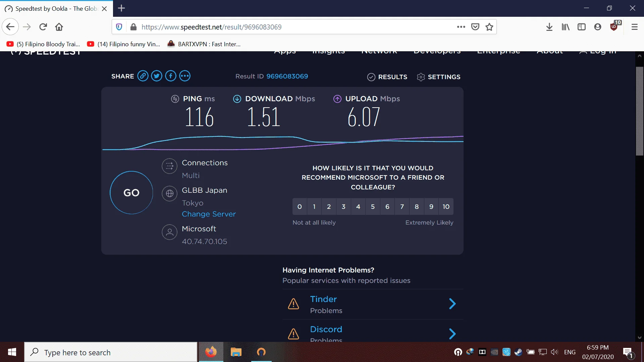Image resolution: width=644 pixels, height=362 pixels.
Task: Copy result link via share link icon
Action: pos(143,76)
